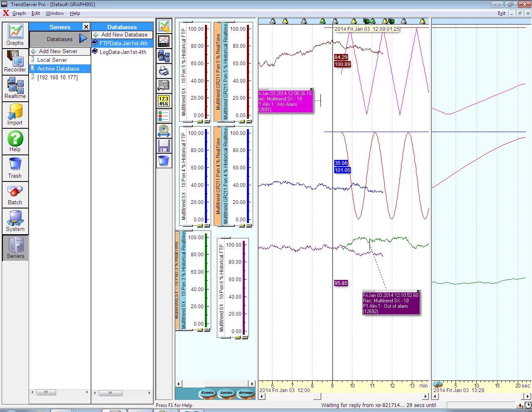Open the LogData-Jan1st-4th database
The height and width of the screenshot is (412, 532).
(x=122, y=52)
